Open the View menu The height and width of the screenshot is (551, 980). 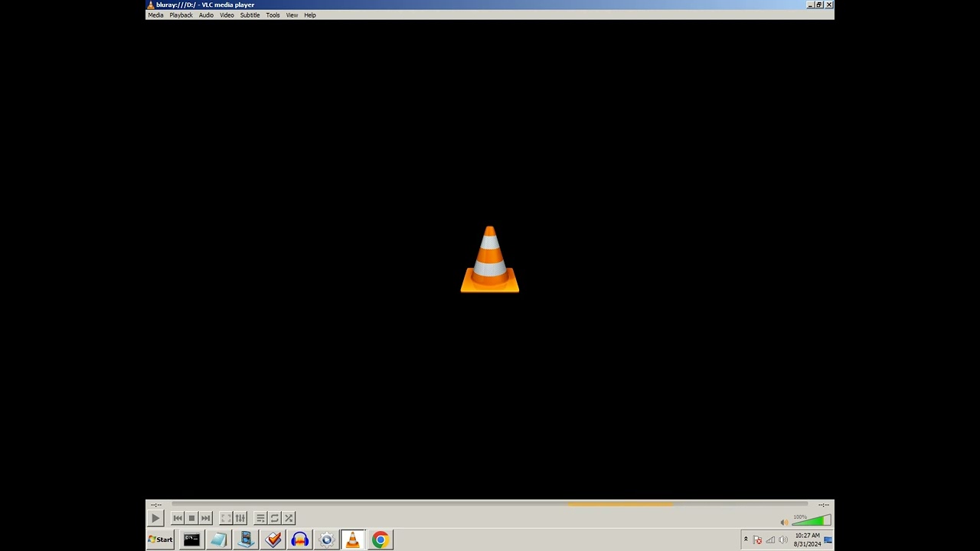(292, 15)
